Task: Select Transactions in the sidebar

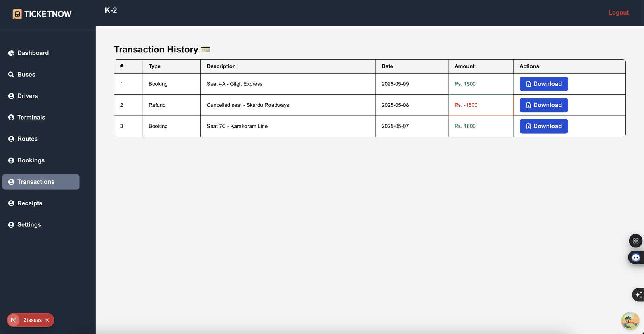Action: click(41, 182)
